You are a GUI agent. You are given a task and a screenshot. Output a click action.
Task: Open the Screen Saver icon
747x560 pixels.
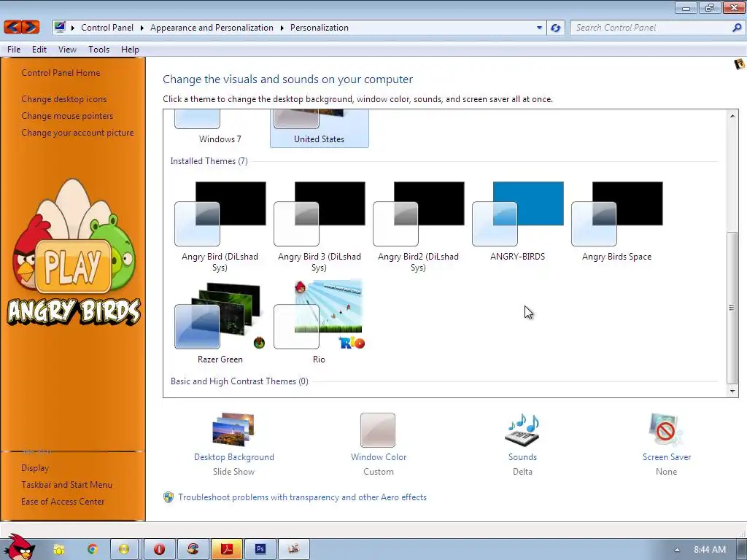666,430
